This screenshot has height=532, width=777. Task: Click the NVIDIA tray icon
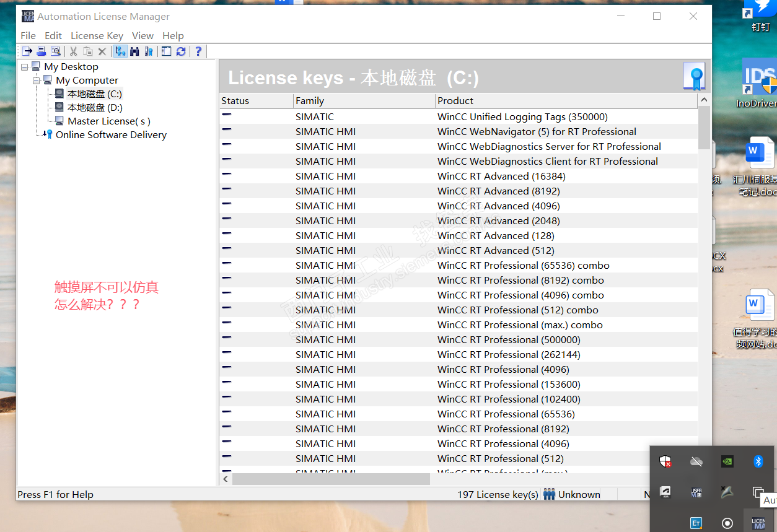pyautogui.click(x=727, y=461)
